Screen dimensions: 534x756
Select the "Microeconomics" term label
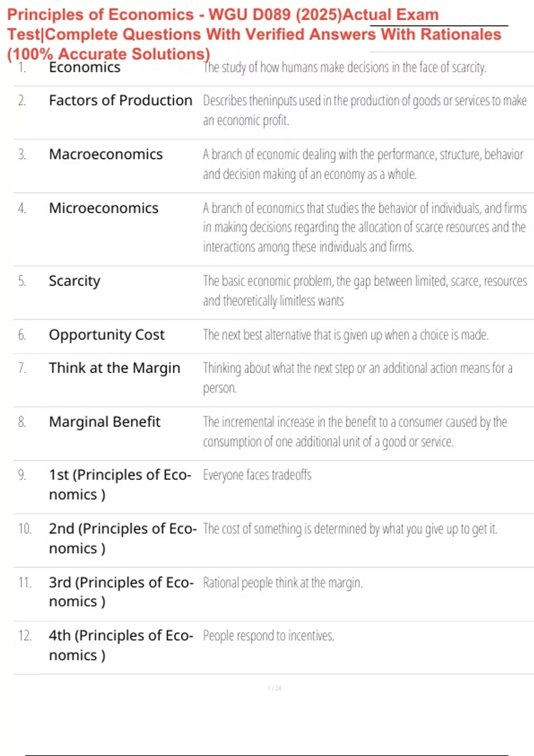point(104,208)
